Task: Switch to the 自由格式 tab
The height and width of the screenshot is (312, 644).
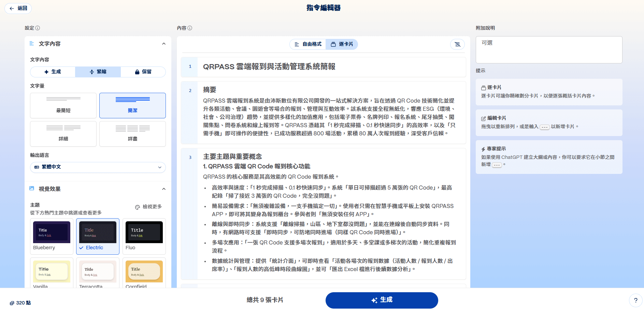Action: pos(308,44)
